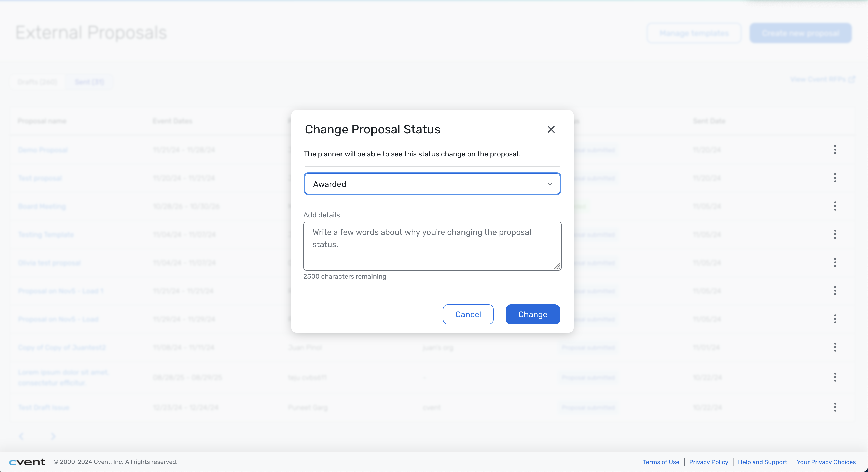Open the kebab menu for Testing Template
This screenshot has width=868, height=472.
pyautogui.click(x=835, y=234)
